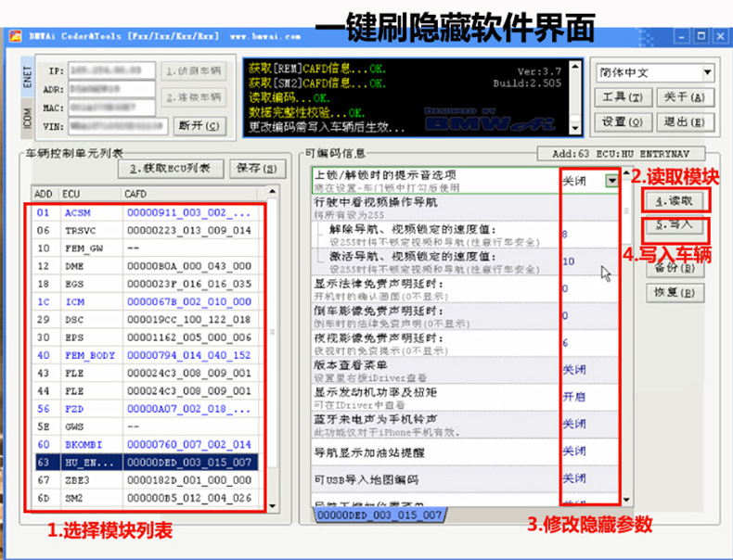Toggle 显示发动机功率及扭矩 value 开启

573,397
